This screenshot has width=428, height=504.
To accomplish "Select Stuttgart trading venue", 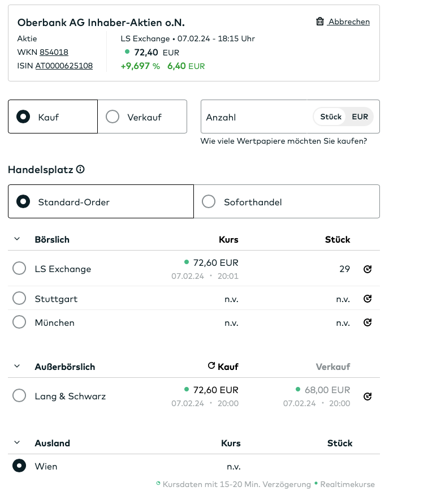I will tap(19, 298).
